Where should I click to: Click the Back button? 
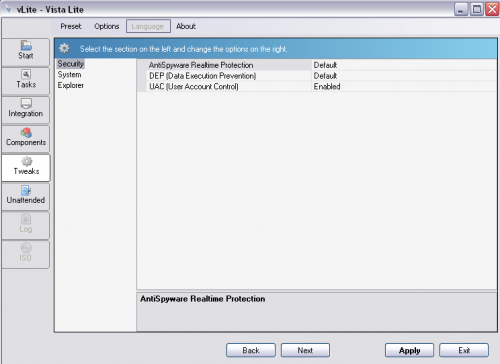point(251,350)
